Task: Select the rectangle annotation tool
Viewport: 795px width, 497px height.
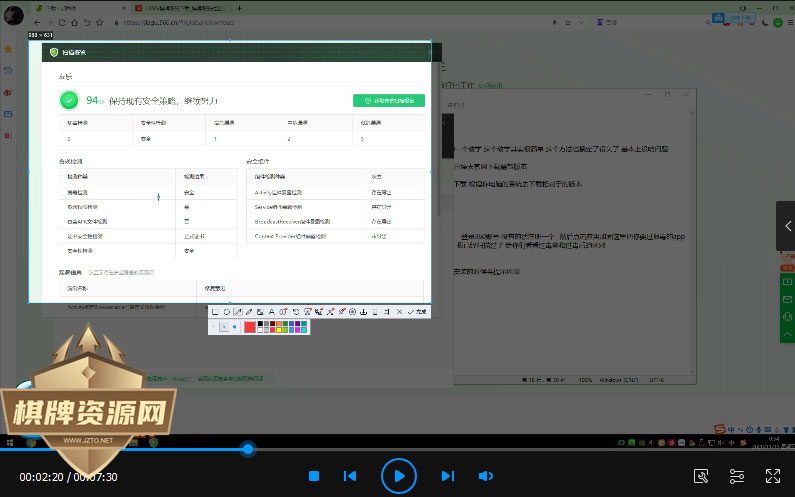Action: point(215,312)
